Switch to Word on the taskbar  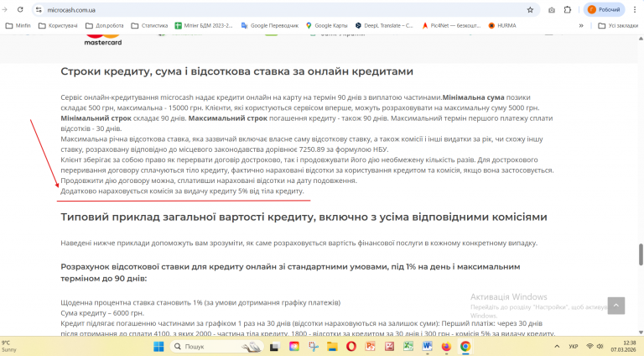click(427, 347)
